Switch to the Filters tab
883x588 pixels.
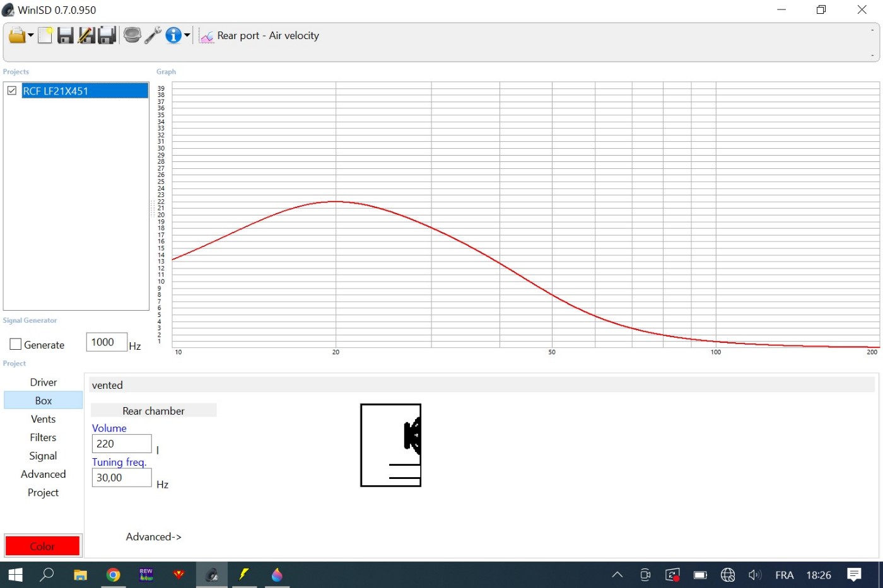coord(43,437)
